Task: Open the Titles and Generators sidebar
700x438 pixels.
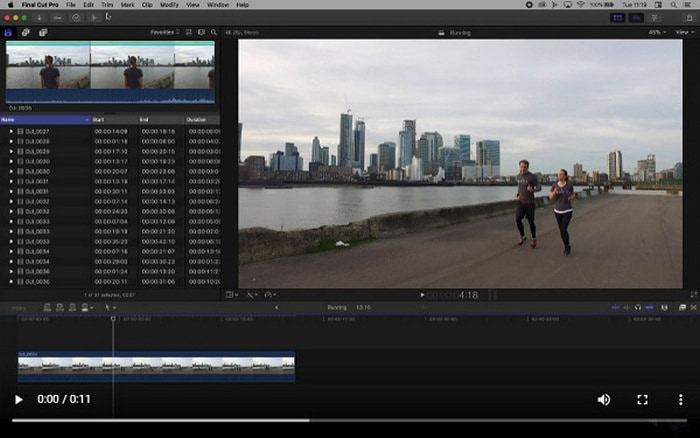Action: (x=43, y=32)
